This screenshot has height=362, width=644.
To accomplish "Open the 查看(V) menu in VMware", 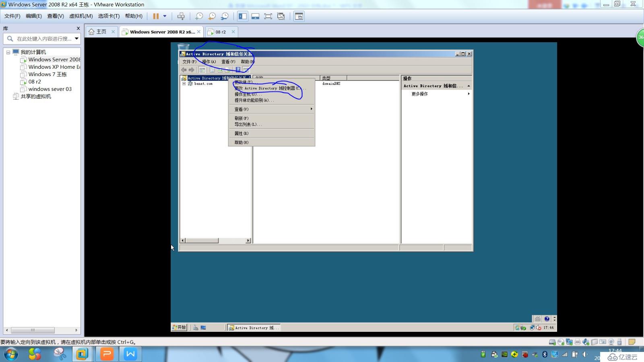I will (56, 16).
